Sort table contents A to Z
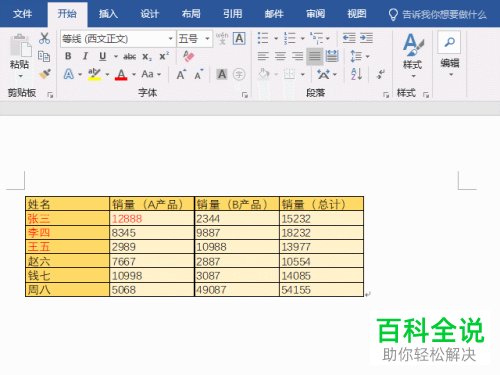 click(x=357, y=74)
